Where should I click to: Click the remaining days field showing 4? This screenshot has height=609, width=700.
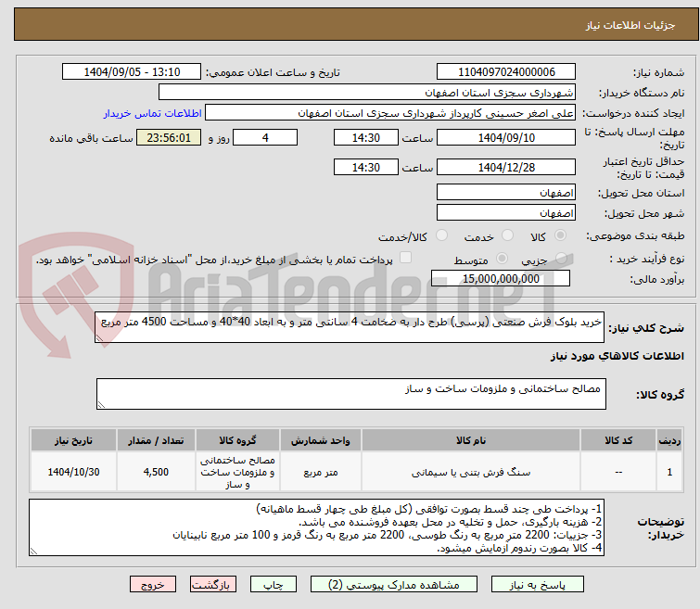click(x=265, y=137)
